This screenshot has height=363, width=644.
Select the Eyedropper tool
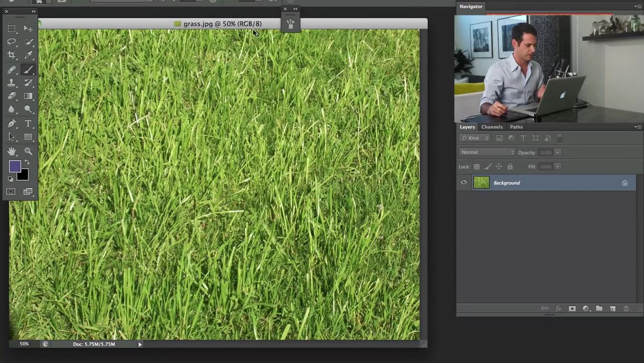[x=28, y=55]
